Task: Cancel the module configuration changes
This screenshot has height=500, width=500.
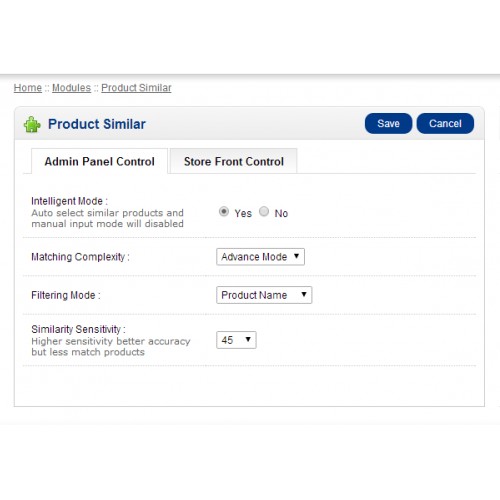Action: point(445,123)
